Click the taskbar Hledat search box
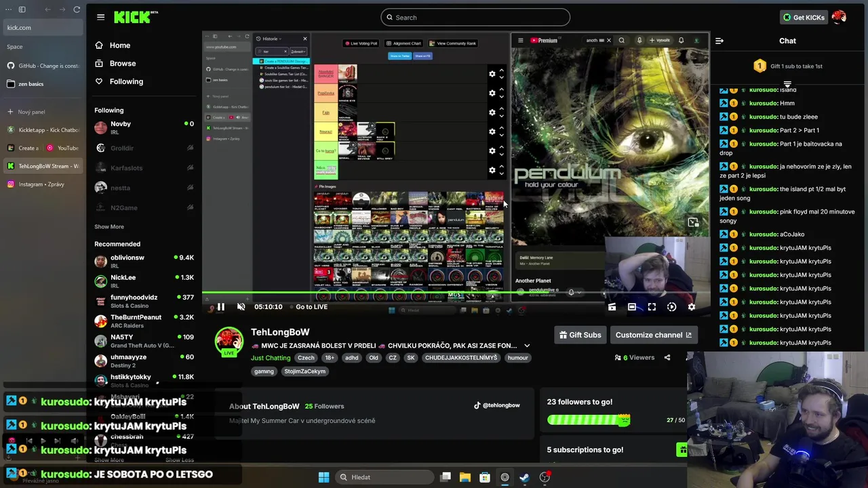This screenshot has height=488, width=868. pos(384,477)
